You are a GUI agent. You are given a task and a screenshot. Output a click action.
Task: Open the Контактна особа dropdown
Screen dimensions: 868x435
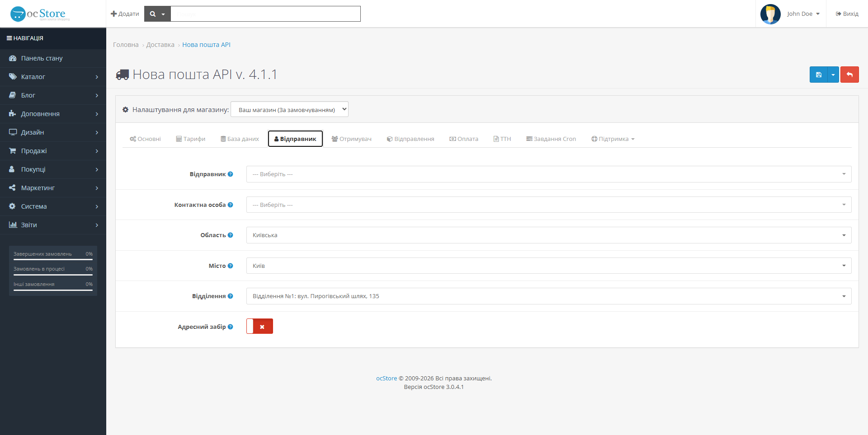tap(549, 205)
